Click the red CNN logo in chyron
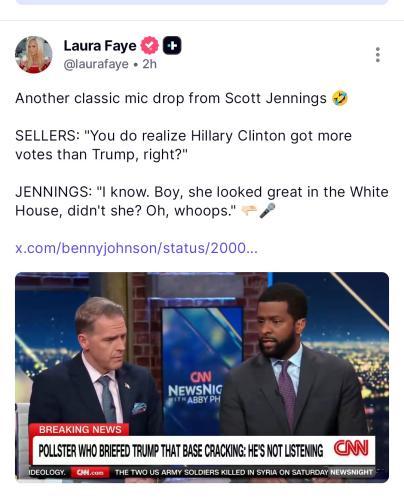The height and width of the screenshot is (500, 404). click(x=351, y=448)
